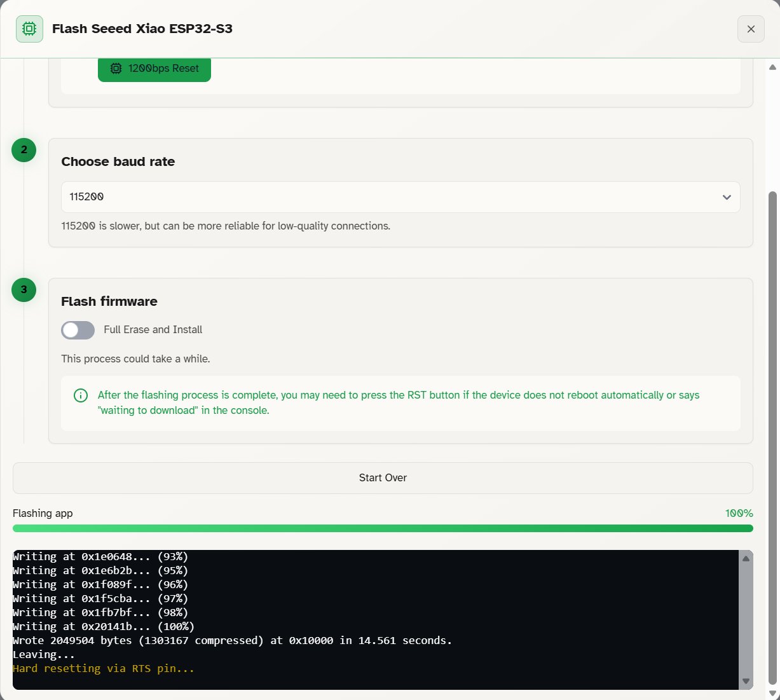Click the dialog scrollbar down arrow
This screenshot has height=700, width=780.
[773, 694]
